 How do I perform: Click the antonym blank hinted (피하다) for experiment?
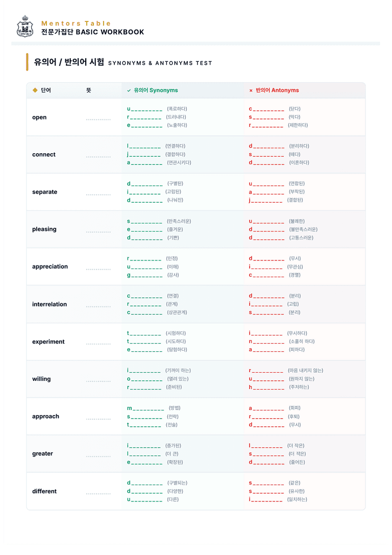(x=266, y=350)
